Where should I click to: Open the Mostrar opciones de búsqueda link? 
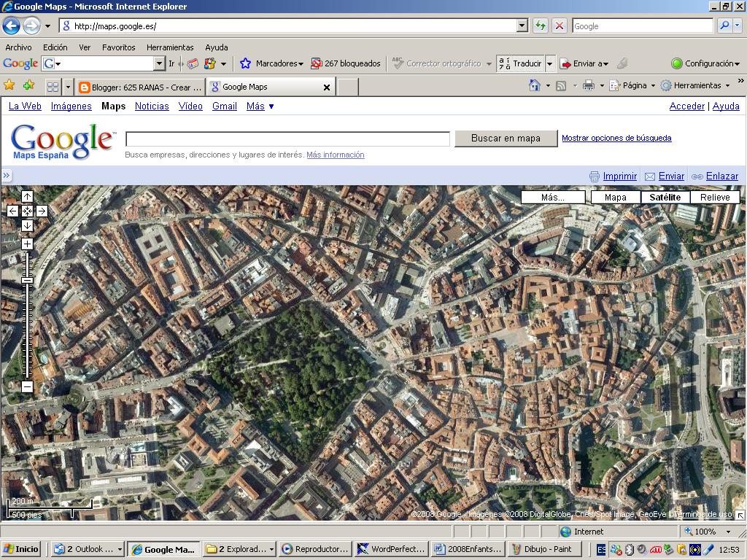tap(616, 138)
